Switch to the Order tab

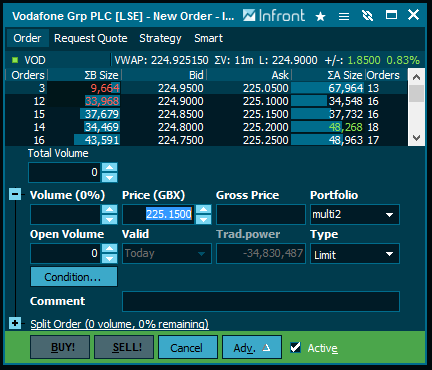tap(27, 38)
